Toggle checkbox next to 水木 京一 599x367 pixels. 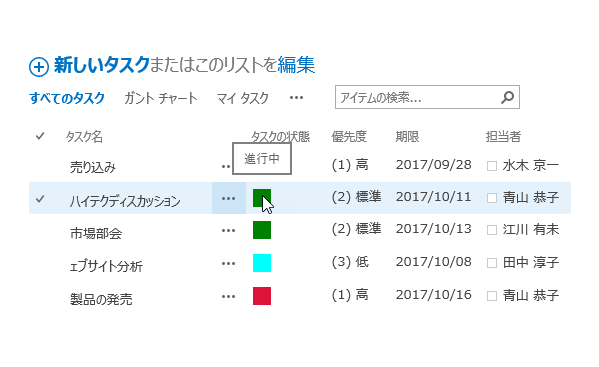click(x=492, y=166)
